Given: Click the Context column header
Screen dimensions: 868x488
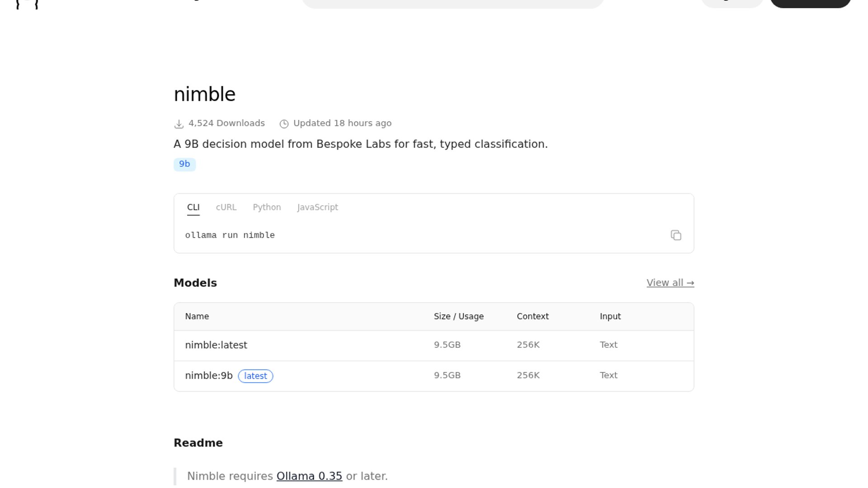Looking at the screenshot, I should point(533,316).
